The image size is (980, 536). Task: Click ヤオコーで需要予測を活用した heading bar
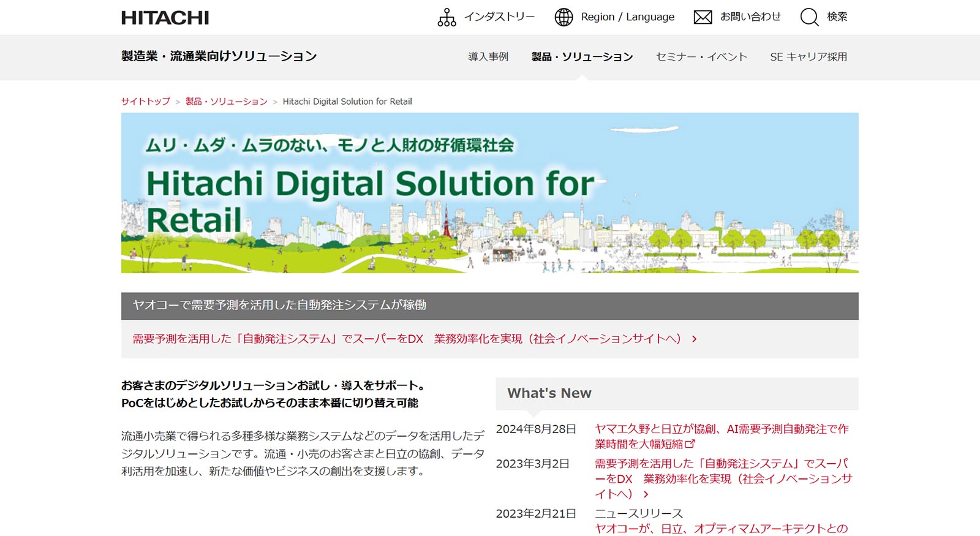click(490, 306)
